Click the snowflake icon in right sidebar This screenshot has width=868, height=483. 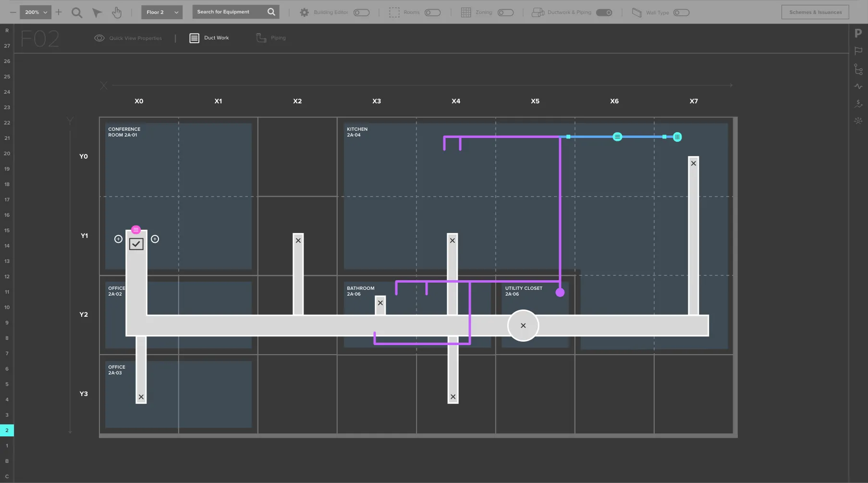pos(858,121)
